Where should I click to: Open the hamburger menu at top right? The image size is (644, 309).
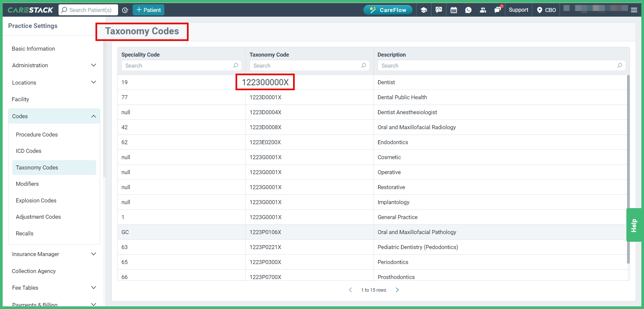634,10
